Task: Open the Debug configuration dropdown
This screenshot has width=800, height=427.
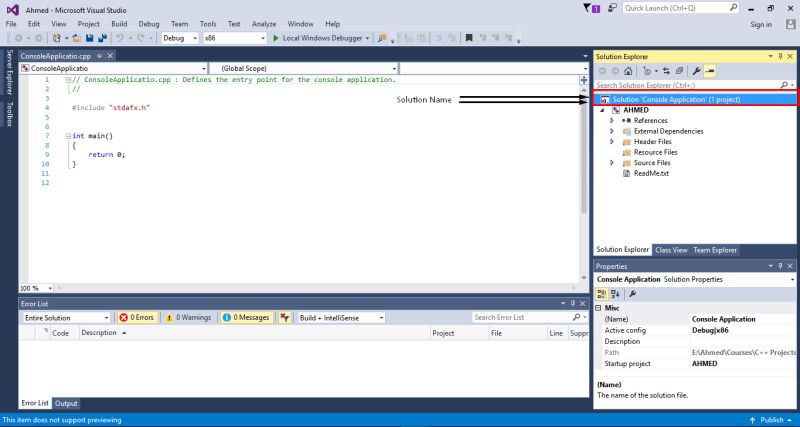Action: tap(180, 38)
